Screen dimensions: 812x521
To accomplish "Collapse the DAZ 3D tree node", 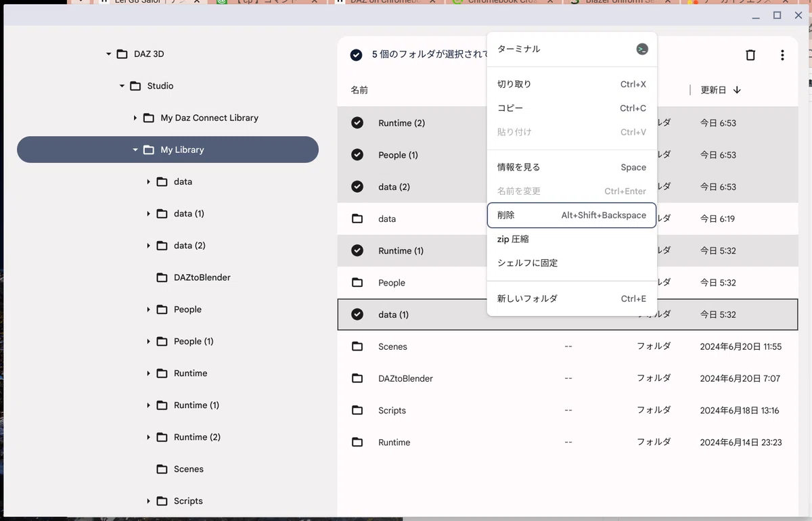I will point(108,54).
